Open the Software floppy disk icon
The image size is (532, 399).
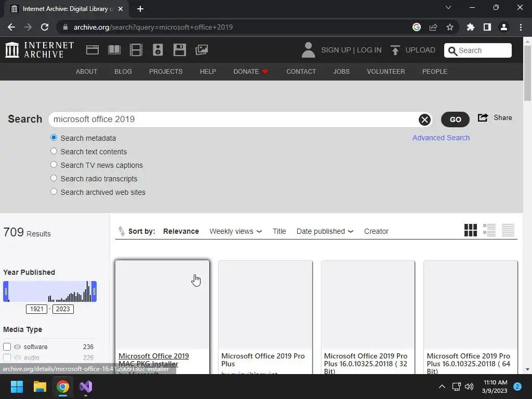[179, 50]
